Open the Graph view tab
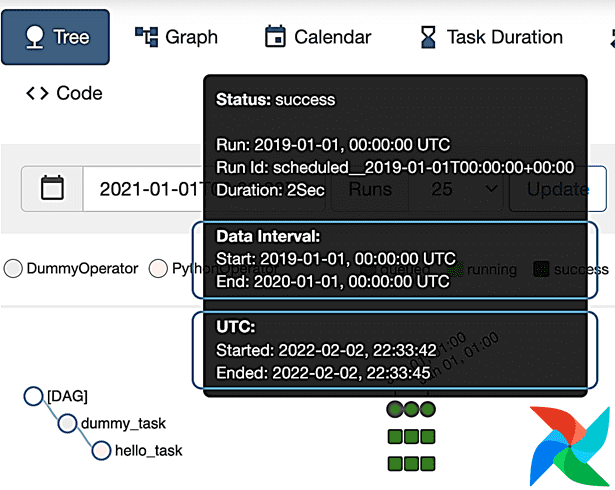 point(176,37)
